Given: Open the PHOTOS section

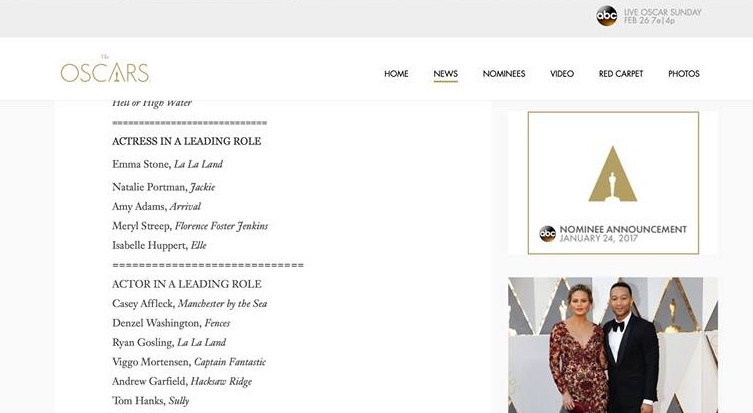Looking at the screenshot, I should tap(684, 74).
